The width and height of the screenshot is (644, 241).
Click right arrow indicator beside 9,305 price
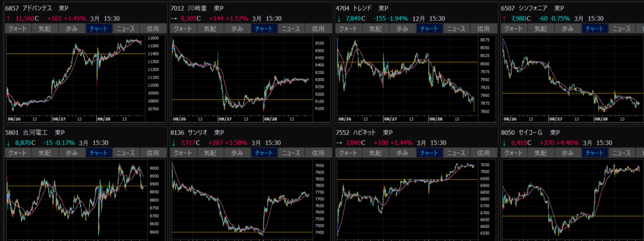click(174, 18)
